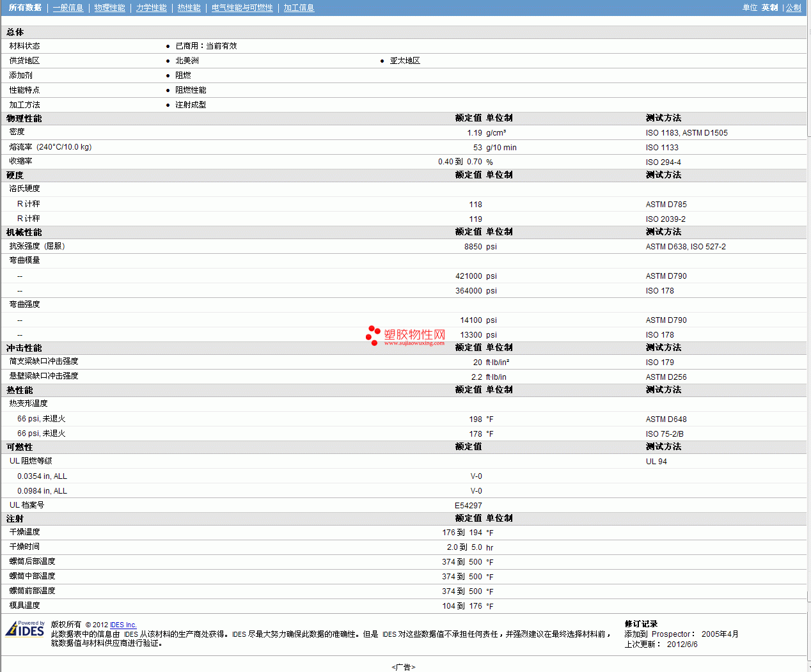Click the 弯曲模量 label

25,260
